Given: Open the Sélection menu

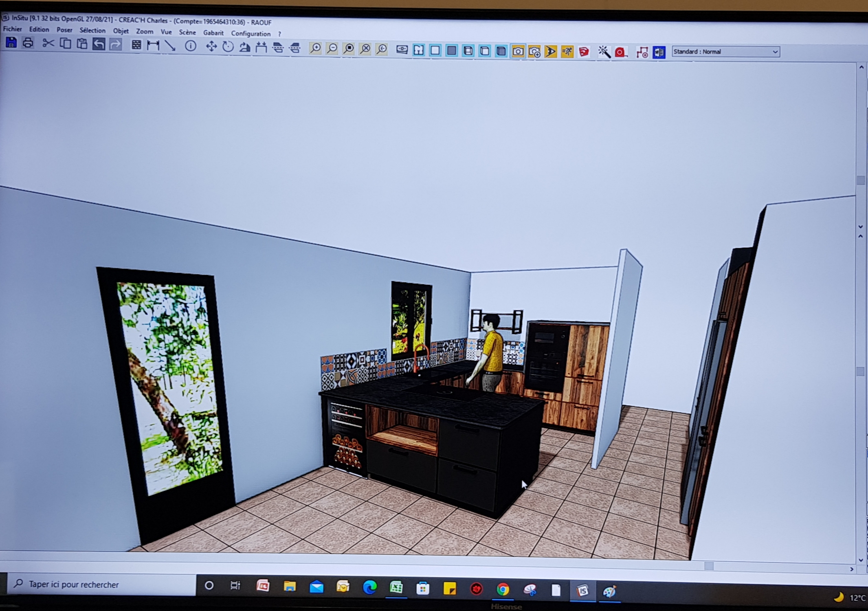Looking at the screenshot, I should click(92, 30).
